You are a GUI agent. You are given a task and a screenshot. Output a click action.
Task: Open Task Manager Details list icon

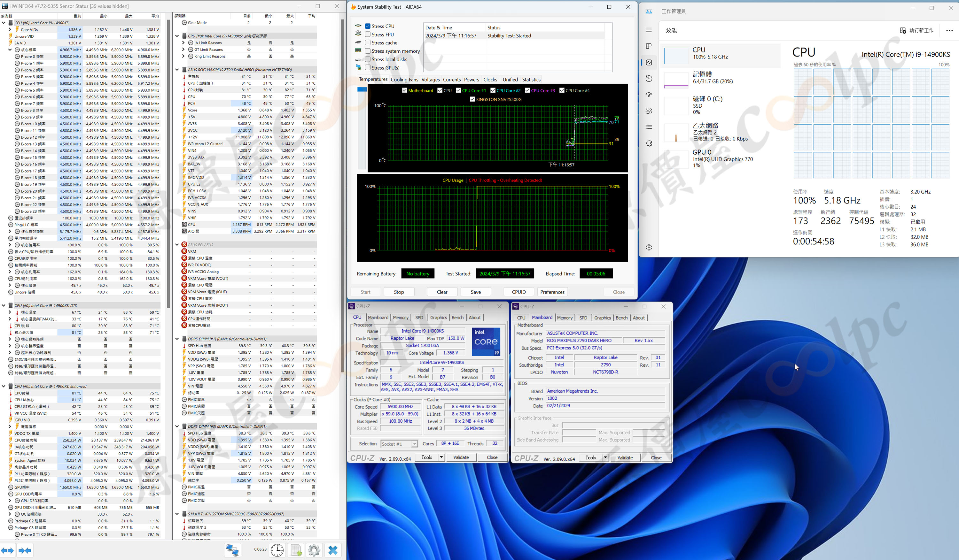pyautogui.click(x=649, y=127)
